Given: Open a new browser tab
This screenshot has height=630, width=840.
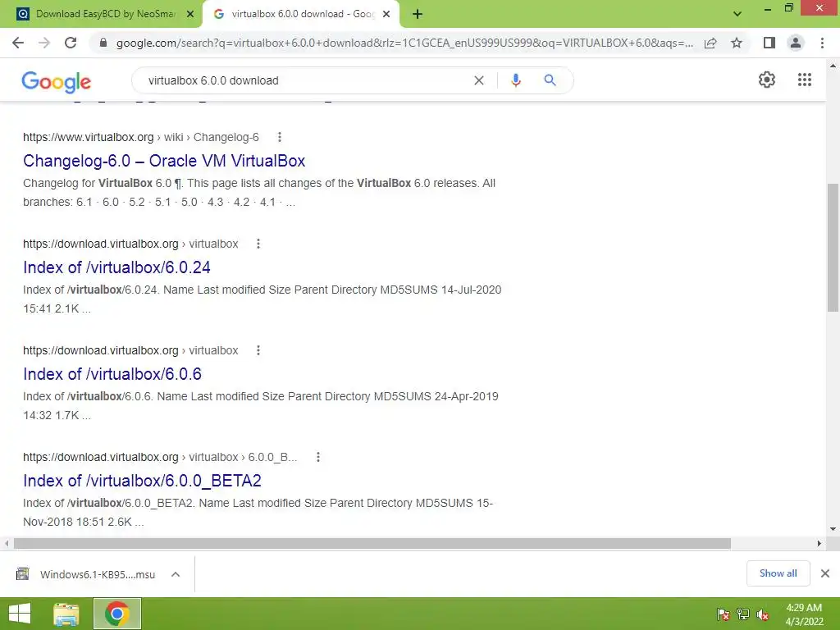Looking at the screenshot, I should click(418, 15).
